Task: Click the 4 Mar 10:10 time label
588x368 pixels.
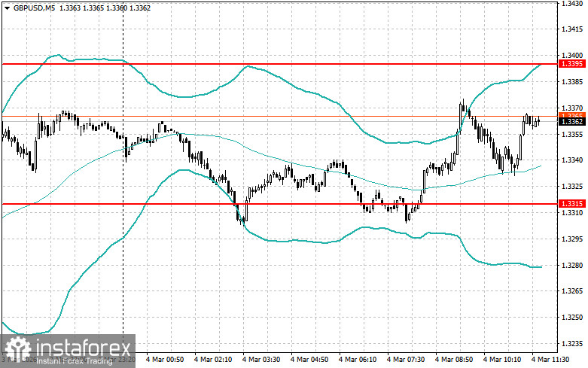Action: [x=502, y=360]
